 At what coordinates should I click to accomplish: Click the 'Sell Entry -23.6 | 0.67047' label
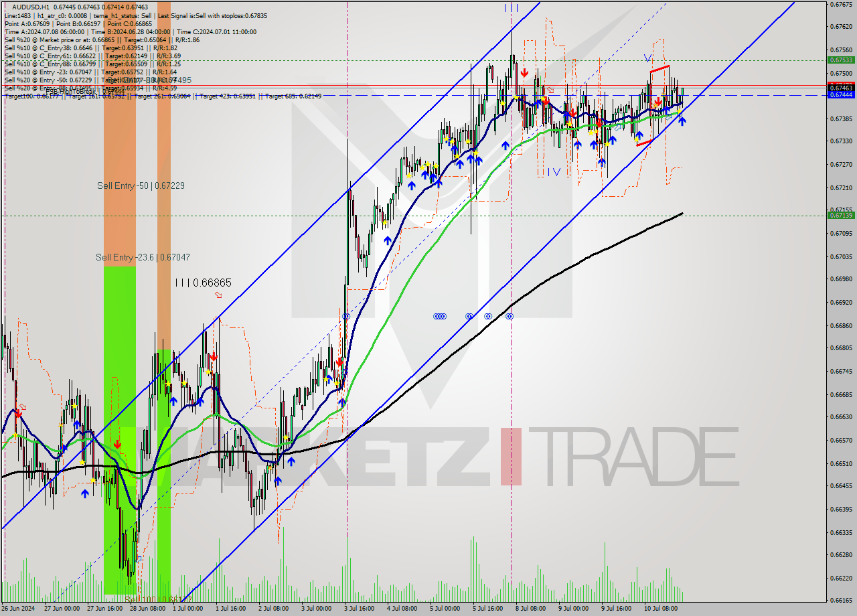click(143, 257)
